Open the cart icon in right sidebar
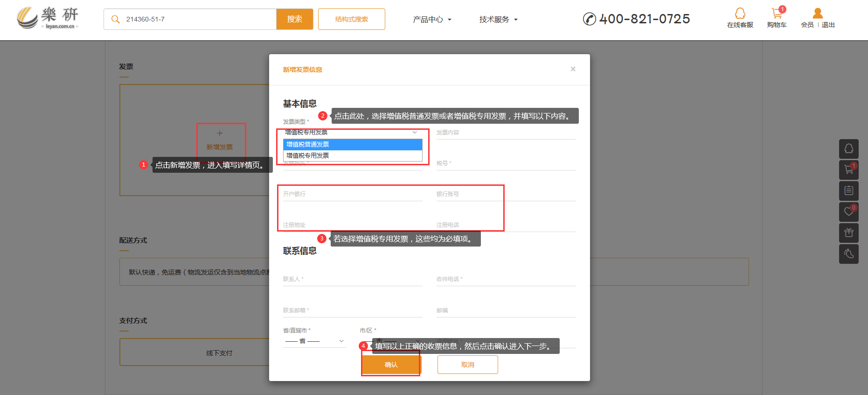Viewport: 868px width, 395px height. click(848, 170)
